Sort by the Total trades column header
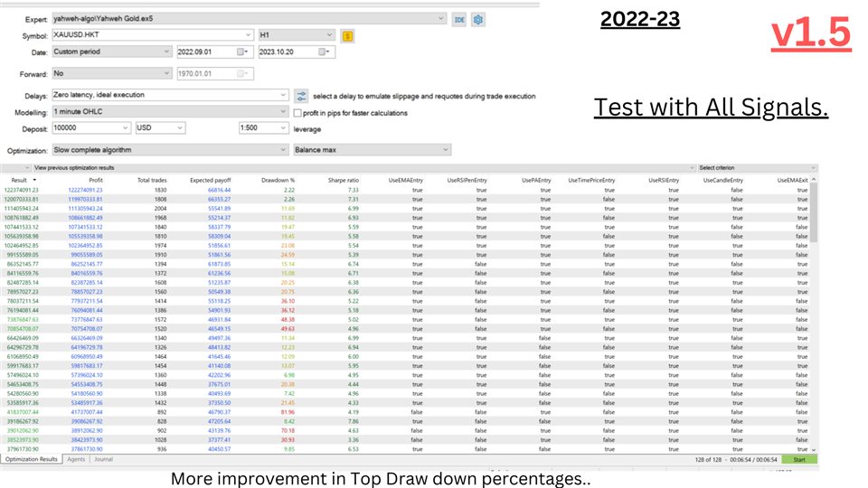 [x=152, y=181]
